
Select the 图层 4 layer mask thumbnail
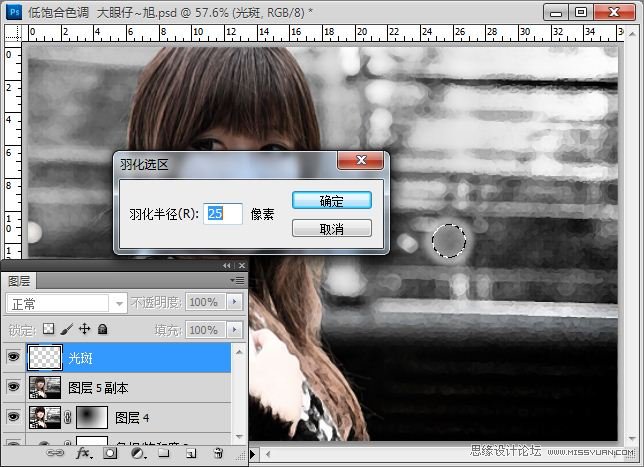(x=92, y=418)
